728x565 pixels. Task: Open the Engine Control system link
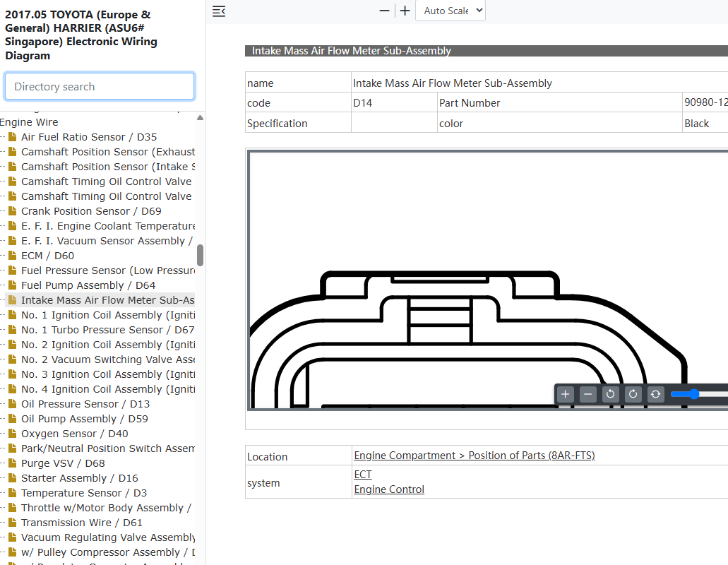[389, 489]
